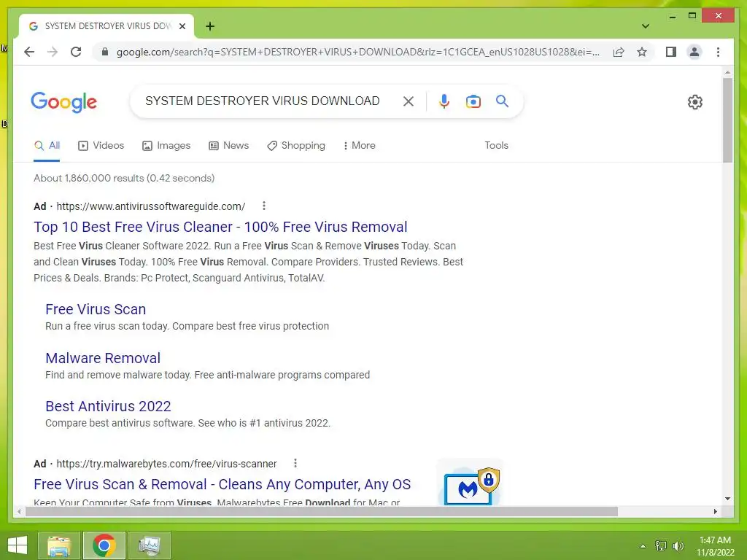The width and height of the screenshot is (747, 560).
Task: Click 'Run a free virus scan today' description
Action: pos(187,326)
